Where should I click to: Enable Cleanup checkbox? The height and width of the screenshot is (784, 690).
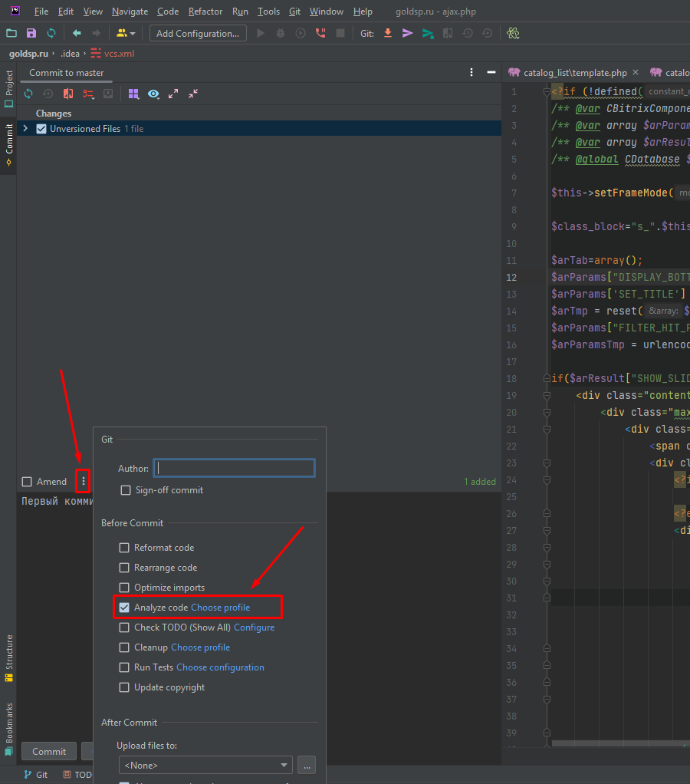click(x=124, y=647)
